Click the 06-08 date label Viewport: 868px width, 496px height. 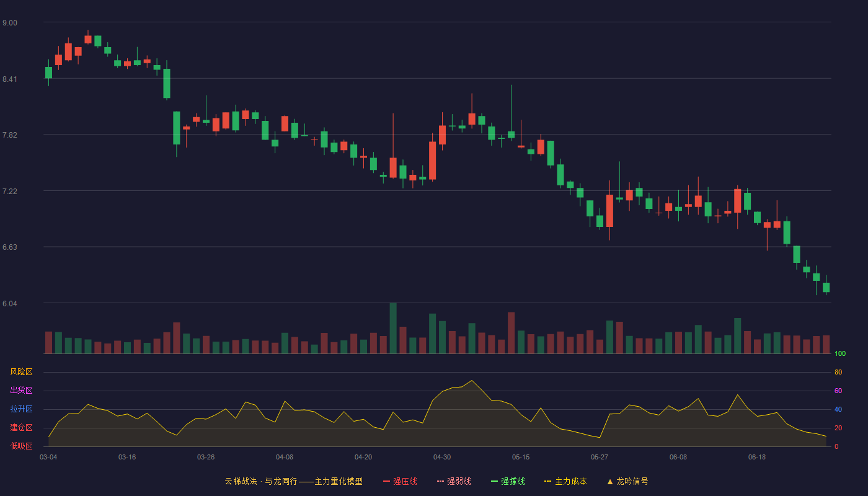click(x=678, y=457)
